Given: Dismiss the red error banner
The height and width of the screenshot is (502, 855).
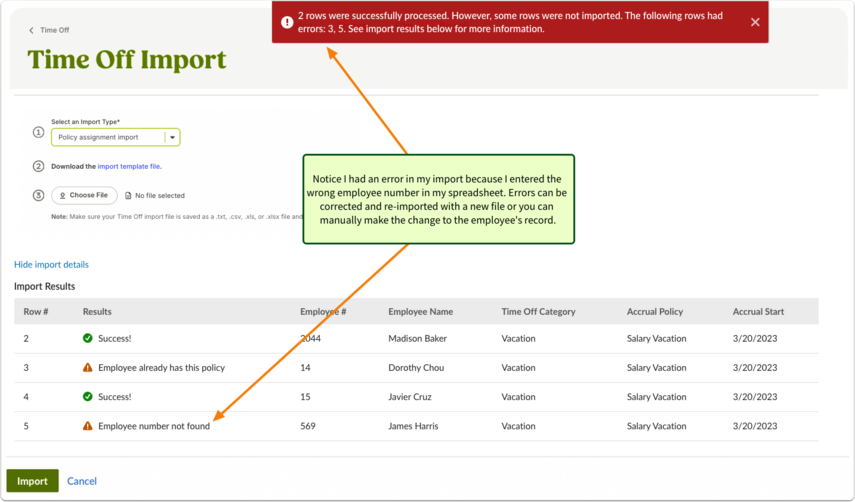Looking at the screenshot, I should pos(755,22).
